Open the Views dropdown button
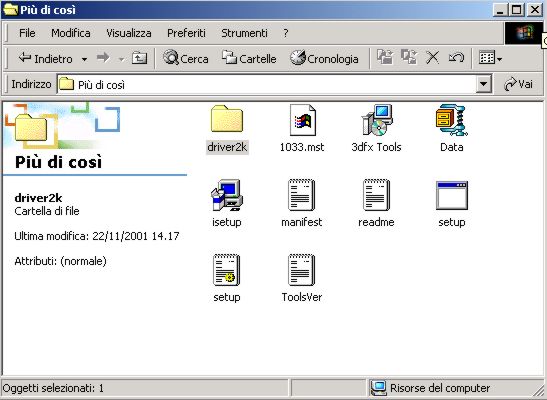The width and height of the screenshot is (547, 400). point(490,58)
